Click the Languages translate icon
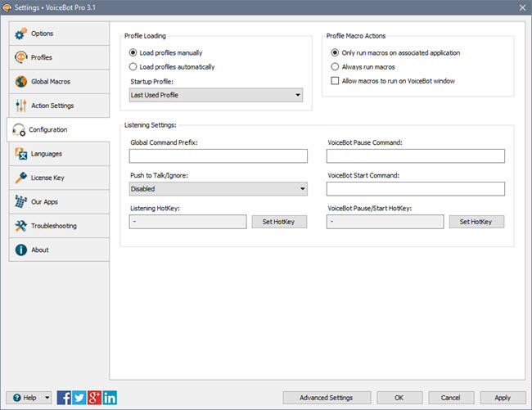Viewport: 532px width, 410px height. [20, 154]
